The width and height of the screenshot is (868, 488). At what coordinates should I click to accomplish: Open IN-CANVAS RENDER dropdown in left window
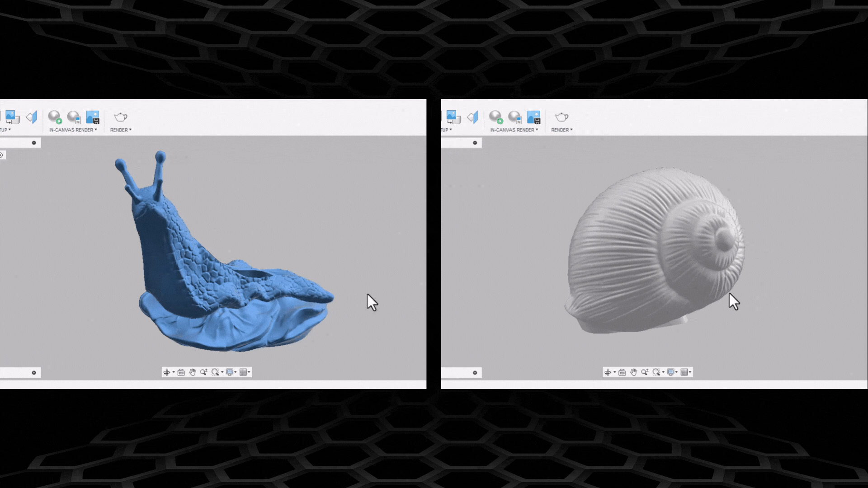tap(73, 130)
